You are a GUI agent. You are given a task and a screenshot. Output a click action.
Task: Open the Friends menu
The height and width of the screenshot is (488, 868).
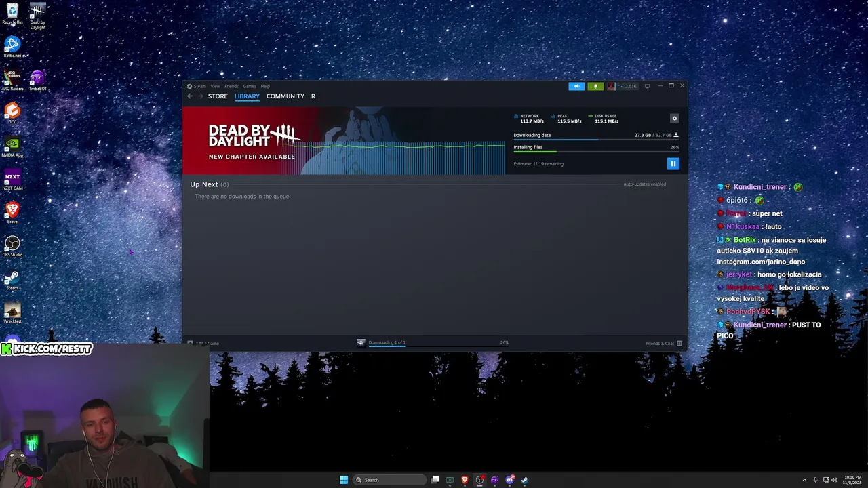pos(231,86)
